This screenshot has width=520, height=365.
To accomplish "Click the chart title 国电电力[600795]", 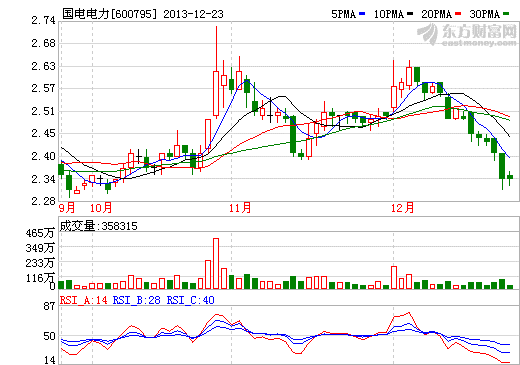I will coord(109,14).
